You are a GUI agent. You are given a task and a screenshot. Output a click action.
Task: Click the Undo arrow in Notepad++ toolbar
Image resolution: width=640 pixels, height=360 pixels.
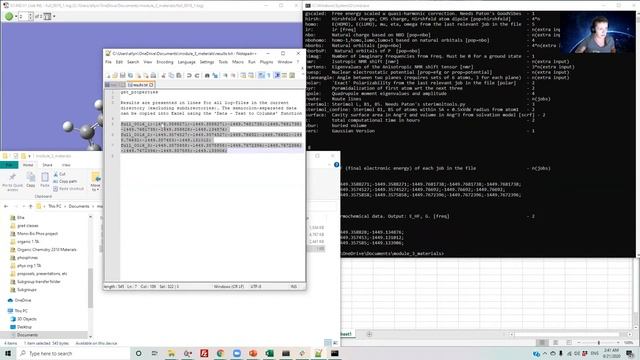click(189, 76)
